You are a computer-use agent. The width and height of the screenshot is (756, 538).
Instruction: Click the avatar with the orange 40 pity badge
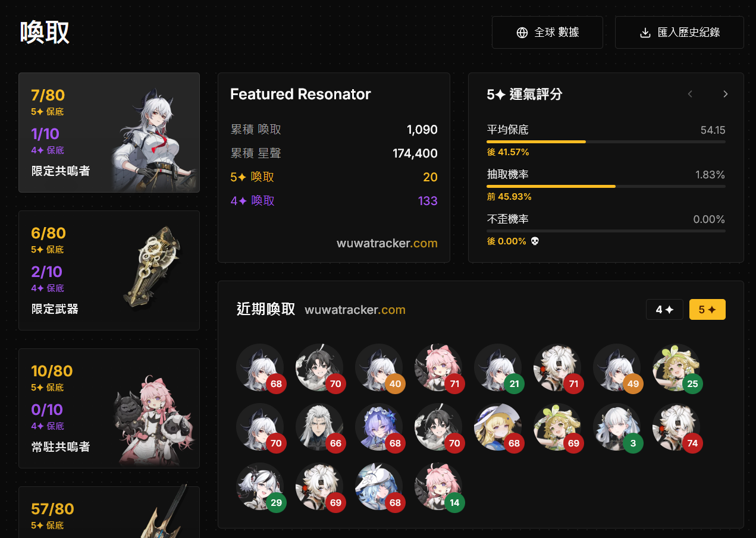tap(379, 367)
